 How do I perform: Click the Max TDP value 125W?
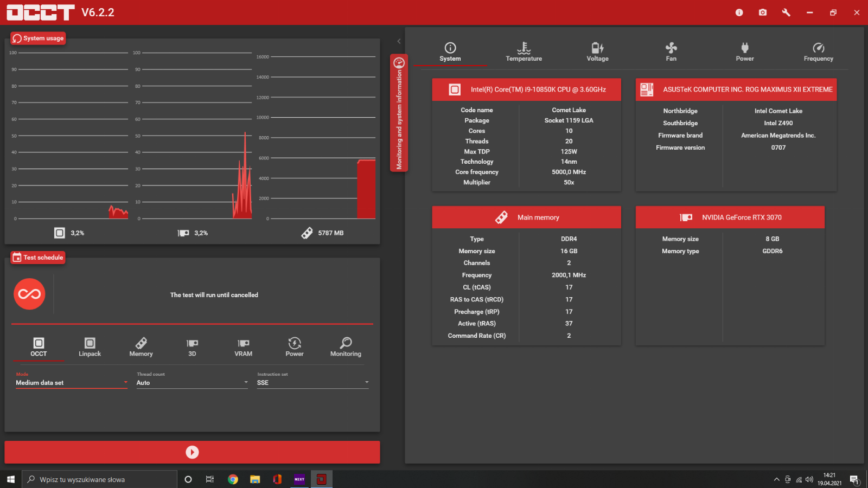pos(569,151)
